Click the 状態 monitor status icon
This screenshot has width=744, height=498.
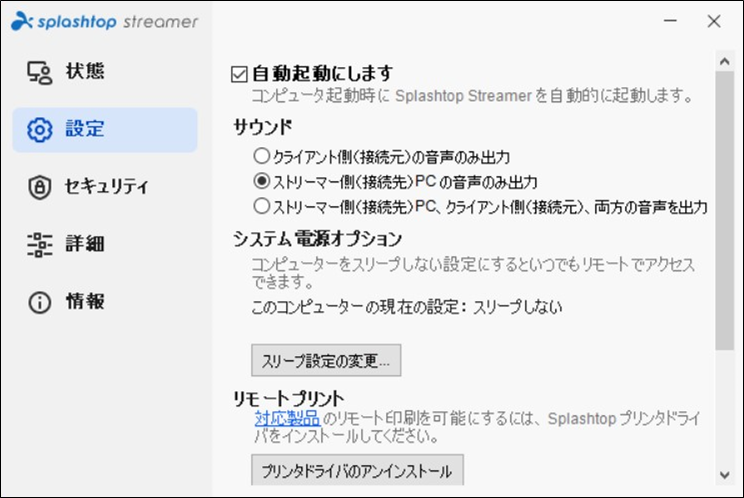pos(39,73)
